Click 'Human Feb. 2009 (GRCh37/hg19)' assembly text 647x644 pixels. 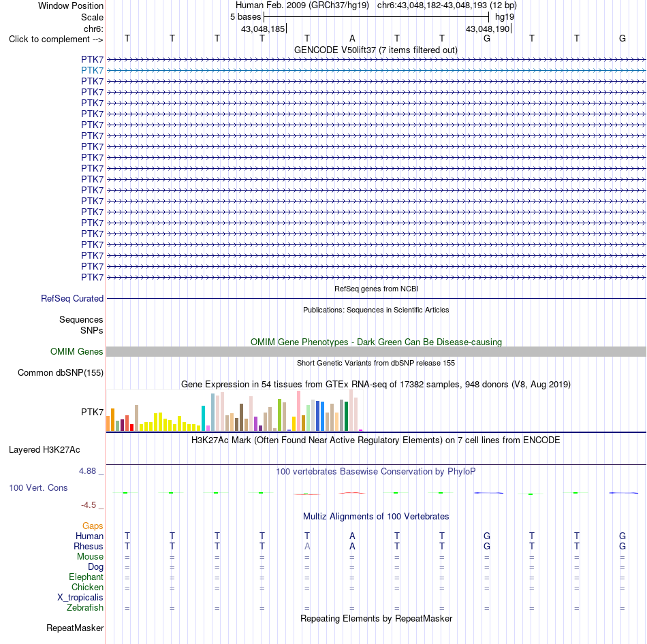pos(302,5)
